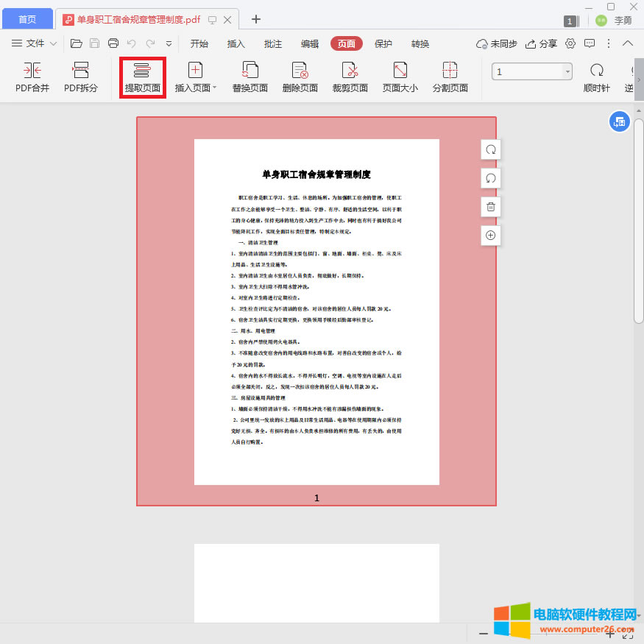The width and height of the screenshot is (644, 644).
Task: Select the PDF合并 (PDF Merge) tool
Action: click(32, 76)
